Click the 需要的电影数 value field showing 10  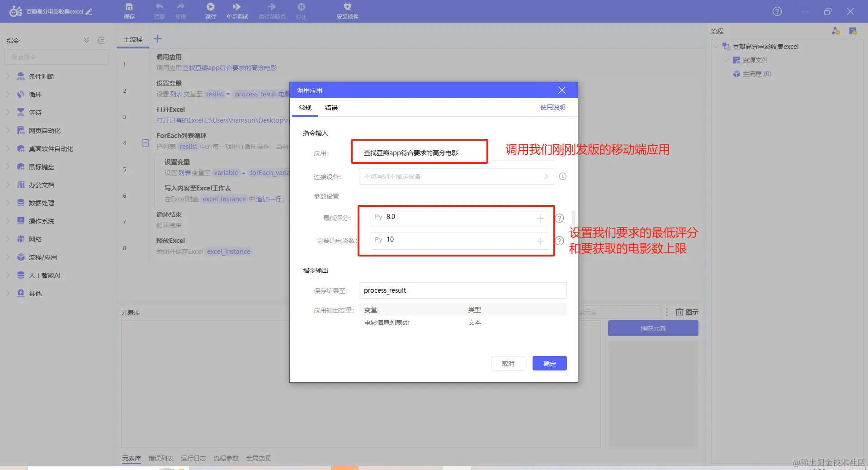point(460,241)
